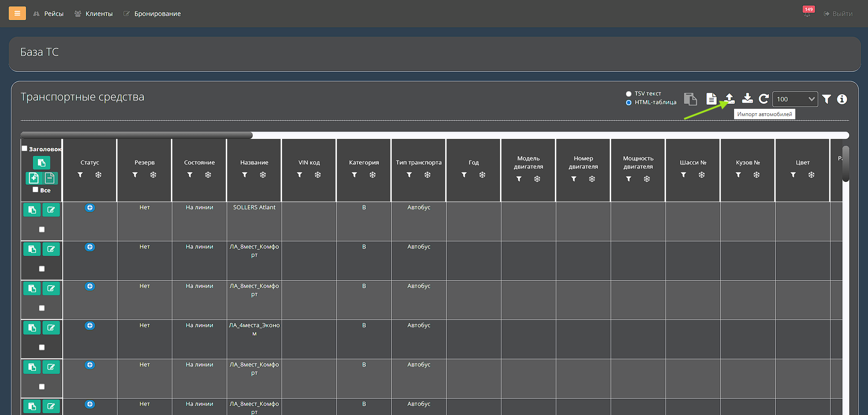Click the Выйти logout link
The width and height of the screenshot is (868, 415).
(x=838, y=14)
